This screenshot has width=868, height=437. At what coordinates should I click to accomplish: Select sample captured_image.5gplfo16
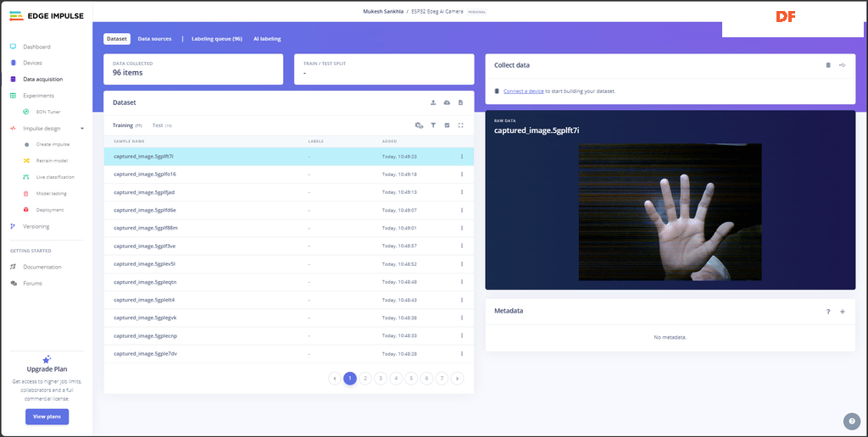[288, 174]
